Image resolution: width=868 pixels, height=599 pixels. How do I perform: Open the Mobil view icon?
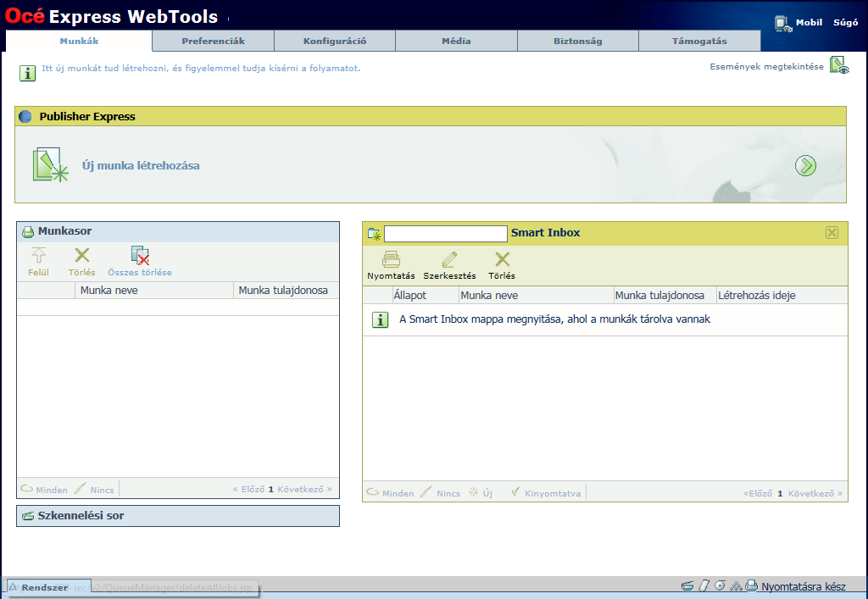(782, 24)
